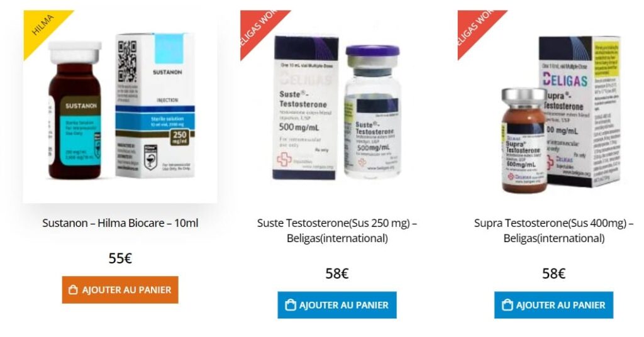Screen dimensions: 644x337
Task: Add Supra Testosterone to cart with the blue button
Action: coord(553,305)
